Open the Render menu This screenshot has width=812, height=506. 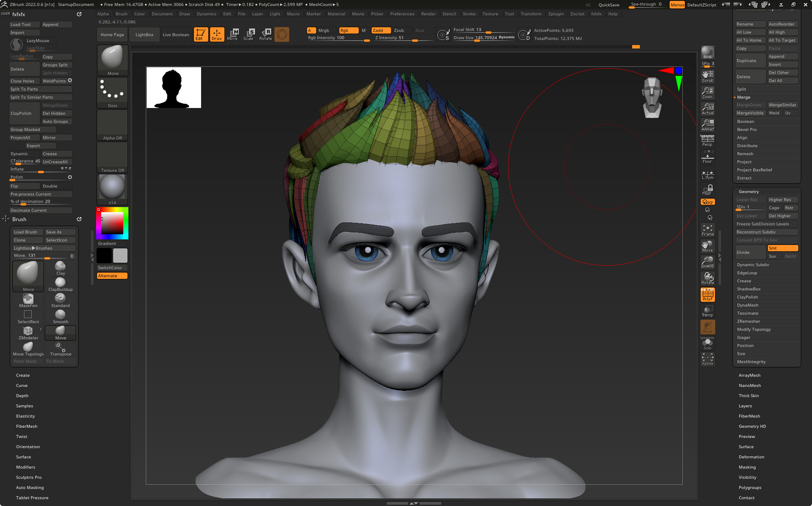tap(428, 14)
